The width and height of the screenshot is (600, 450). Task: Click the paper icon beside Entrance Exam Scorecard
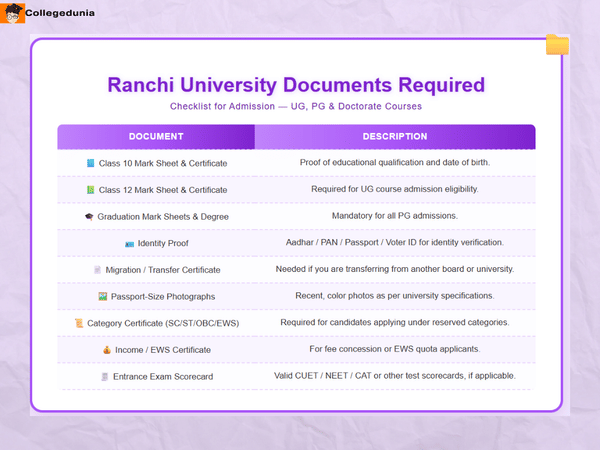[104, 377]
